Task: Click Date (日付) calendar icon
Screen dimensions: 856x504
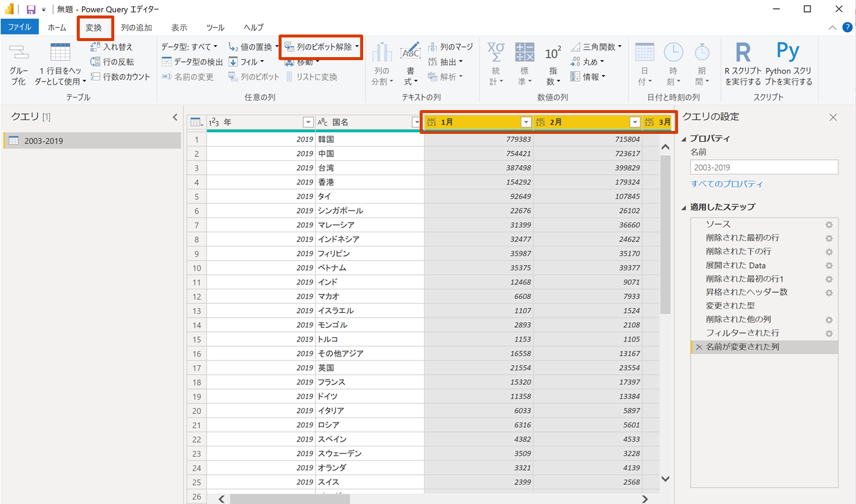Action: [645, 52]
